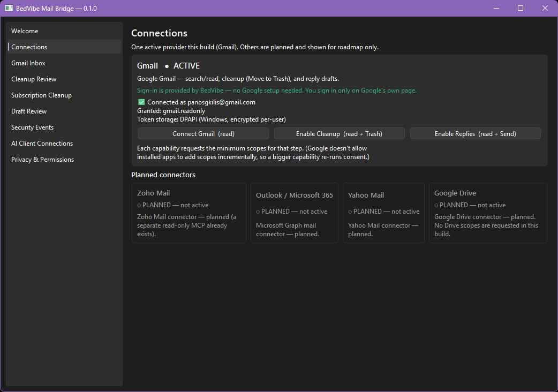Minimize the BedVibe Mail Bridge window
This screenshot has height=392, width=558.
point(496,8)
